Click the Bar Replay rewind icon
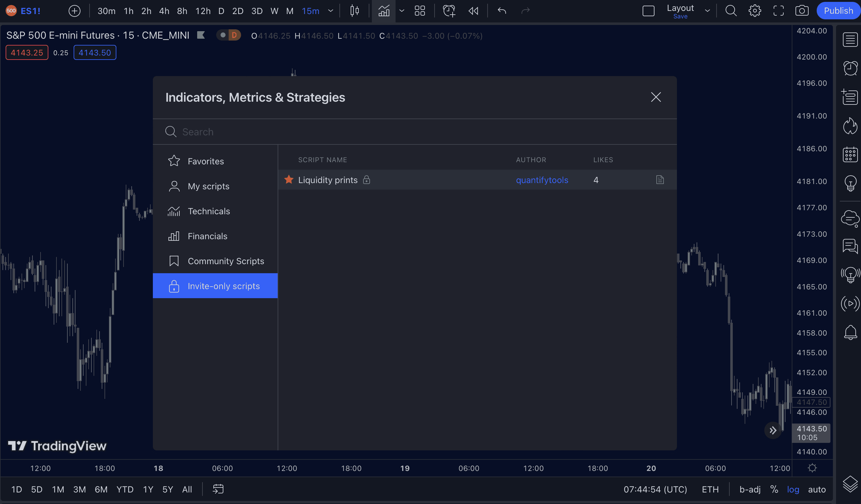 [473, 11]
